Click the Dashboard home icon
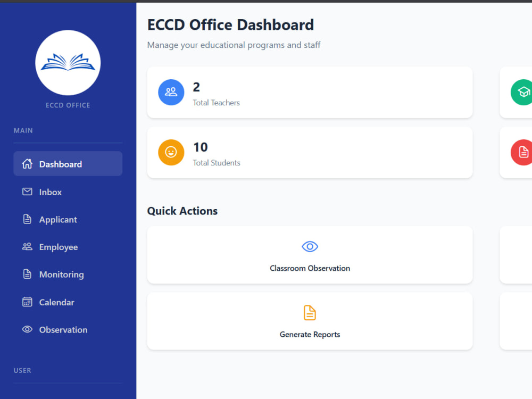 coord(27,164)
